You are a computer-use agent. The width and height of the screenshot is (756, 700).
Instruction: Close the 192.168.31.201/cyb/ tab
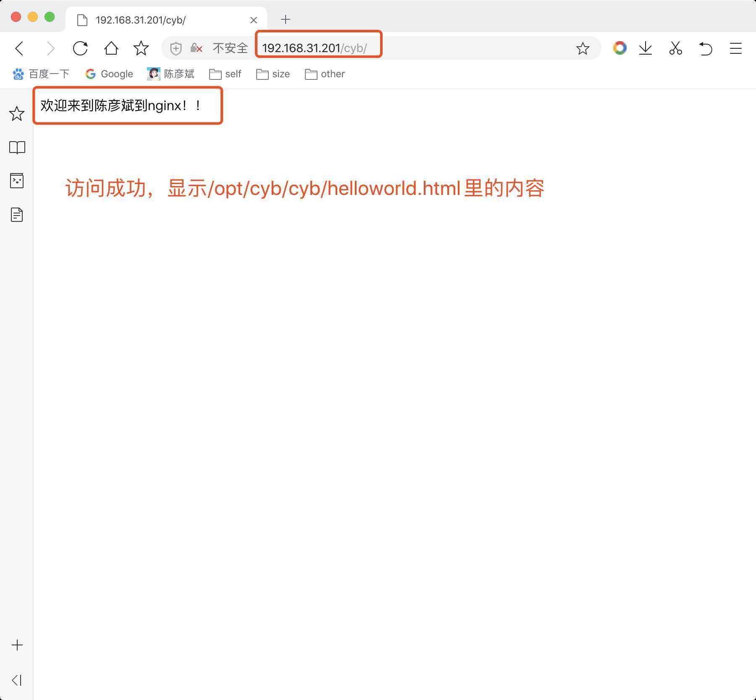click(254, 20)
